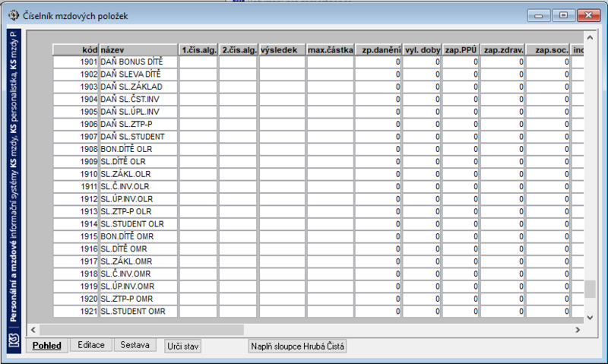608x364 pixels.
Task: Click the výsledek column header
Action: click(x=282, y=50)
